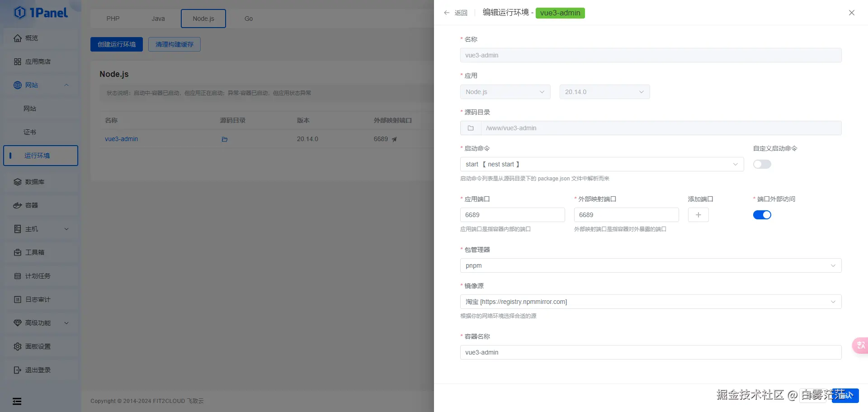The height and width of the screenshot is (412, 868).
Task: Click the vue3-admin green tag in drawer title
Action: [560, 13]
